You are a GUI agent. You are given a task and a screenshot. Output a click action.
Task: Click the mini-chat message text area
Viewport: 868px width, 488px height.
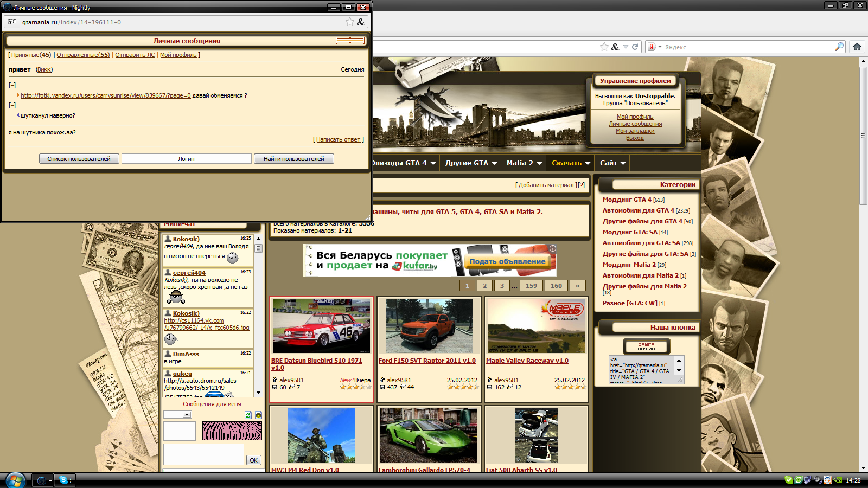click(x=203, y=454)
